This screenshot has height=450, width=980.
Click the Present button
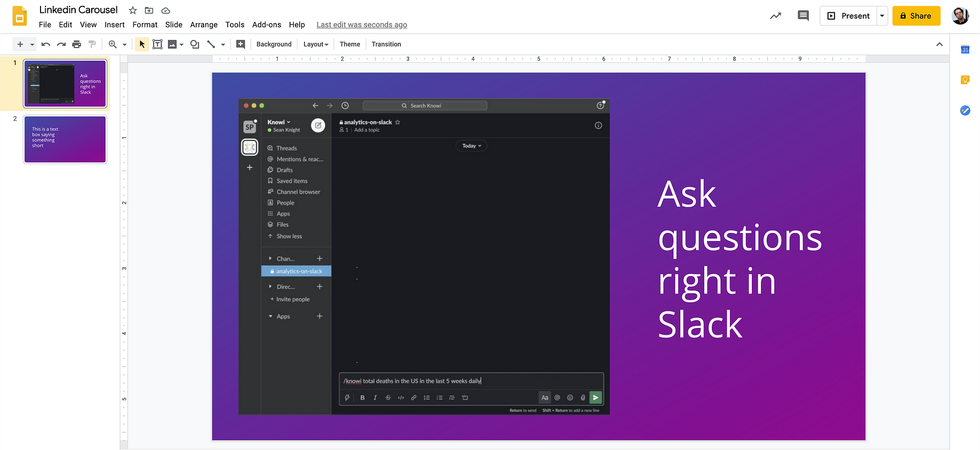[848, 16]
